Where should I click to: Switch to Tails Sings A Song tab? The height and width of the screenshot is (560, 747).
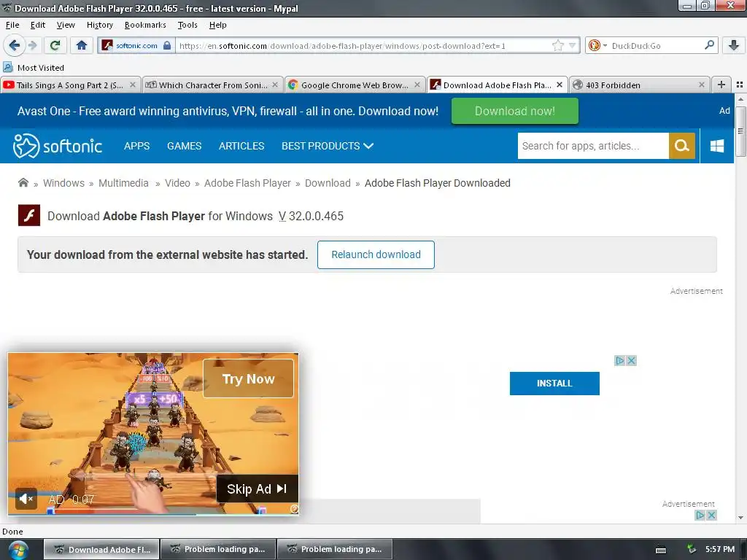click(x=70, y=85)
